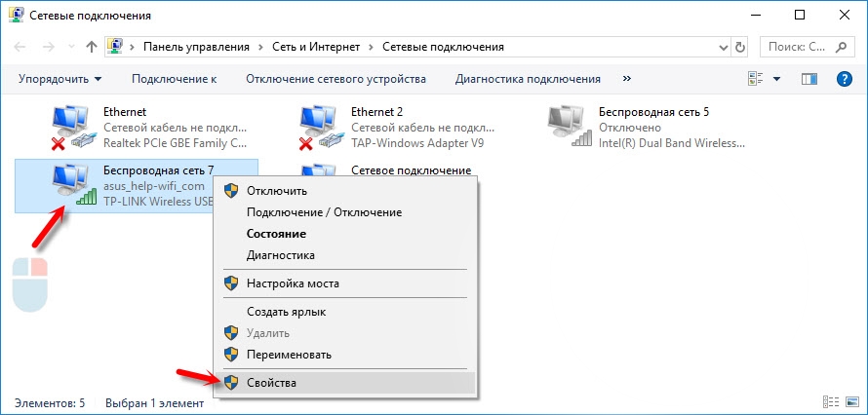Go up one folder level arrow
The height and width of the screenshot is (415, 868).
92,47
